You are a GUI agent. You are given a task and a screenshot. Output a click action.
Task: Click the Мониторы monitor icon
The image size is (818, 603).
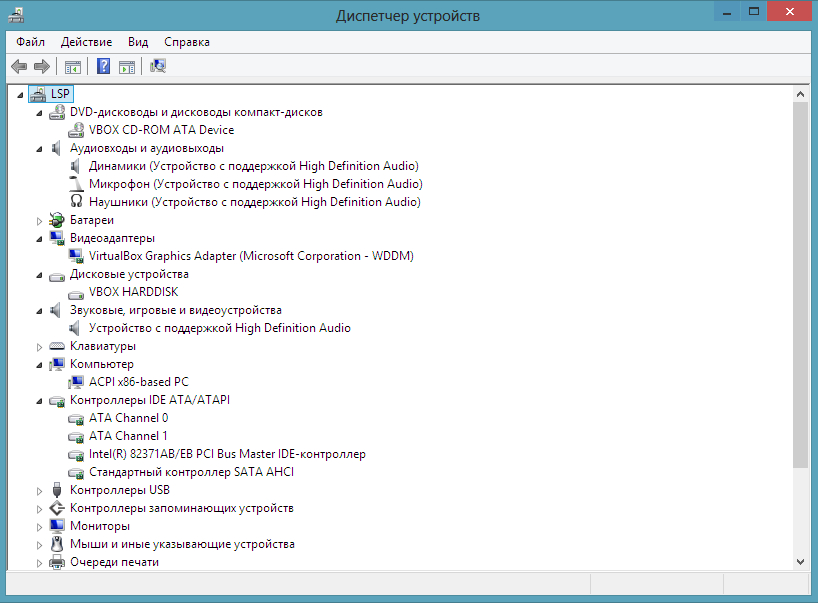point(57,525)
